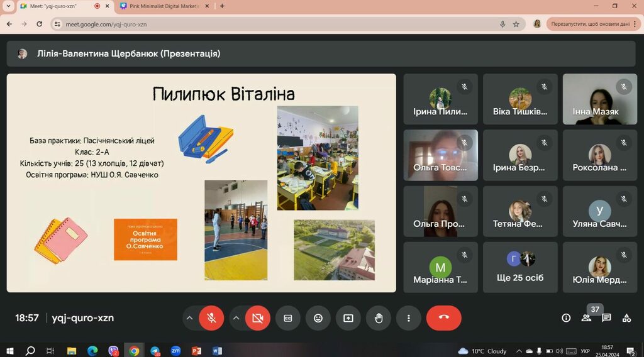644x357 pixels.
Task: Open Task View in taskbar
Action: (x=50, y=351)
